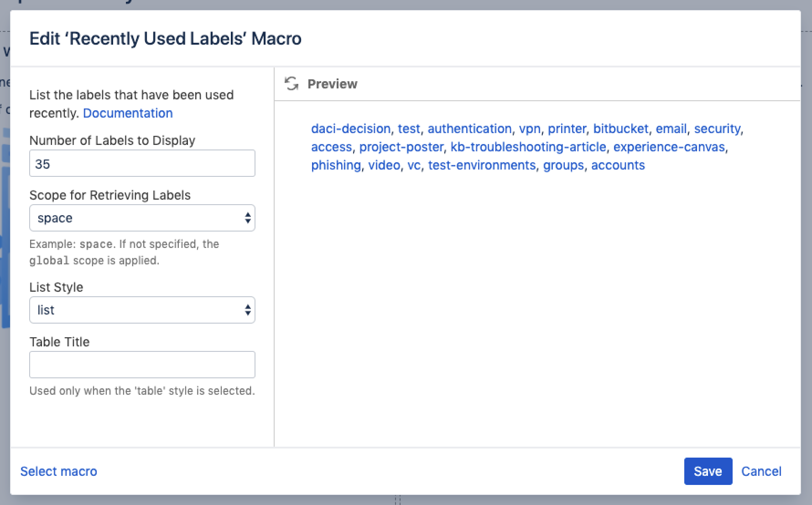
Task: Click the Table Title text field
Action: pos(142,365)
